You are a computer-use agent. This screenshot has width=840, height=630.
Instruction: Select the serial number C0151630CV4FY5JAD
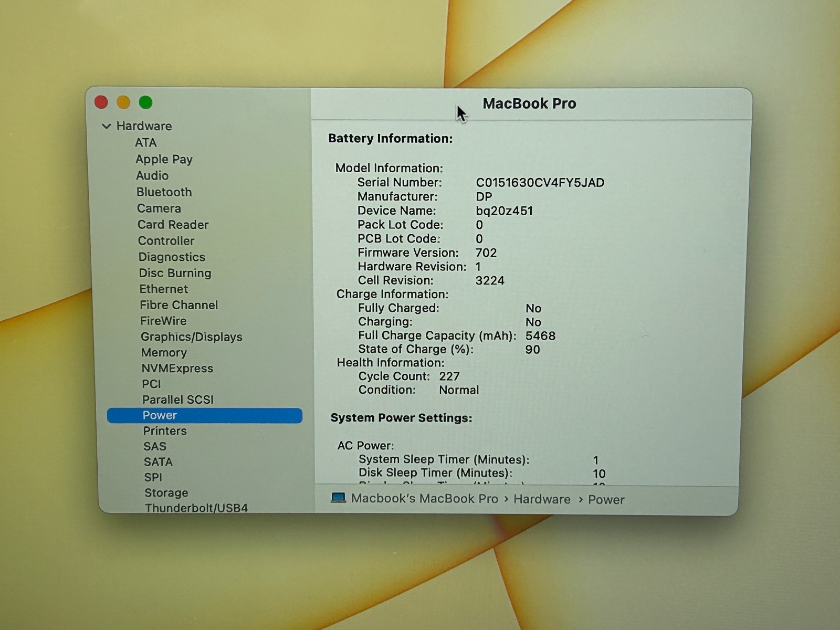coord(540,183)
